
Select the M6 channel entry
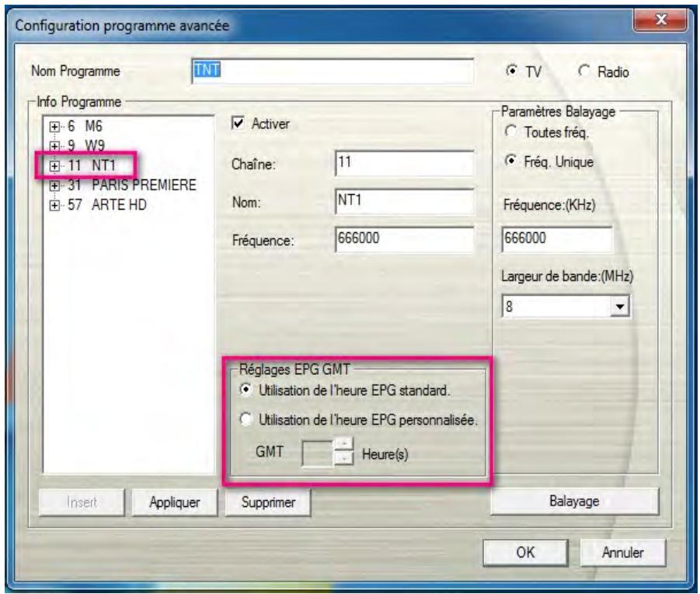tap(85, 127)
